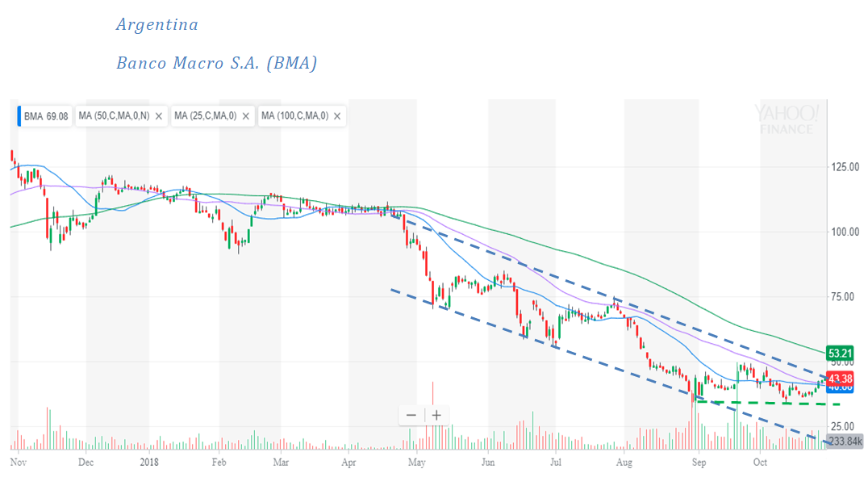The image size is (868, 494).
Task: Click the 53.21 green price tag
Action: coord(840,353)
